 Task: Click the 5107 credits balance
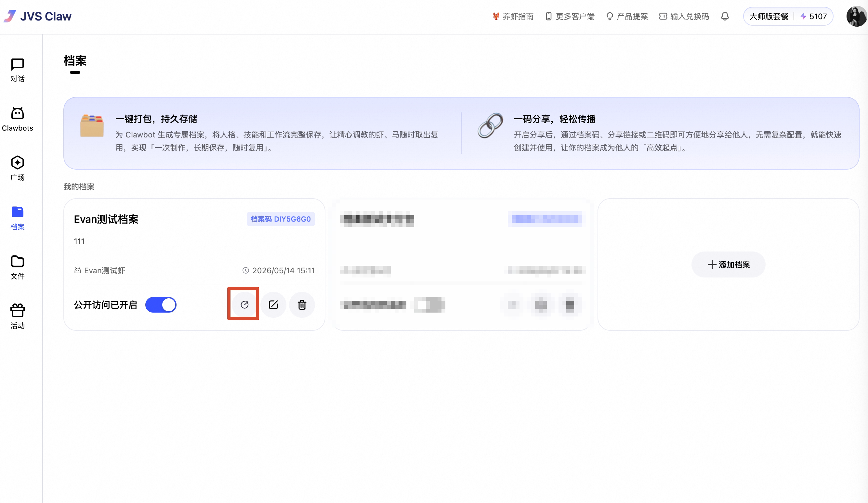814,16
